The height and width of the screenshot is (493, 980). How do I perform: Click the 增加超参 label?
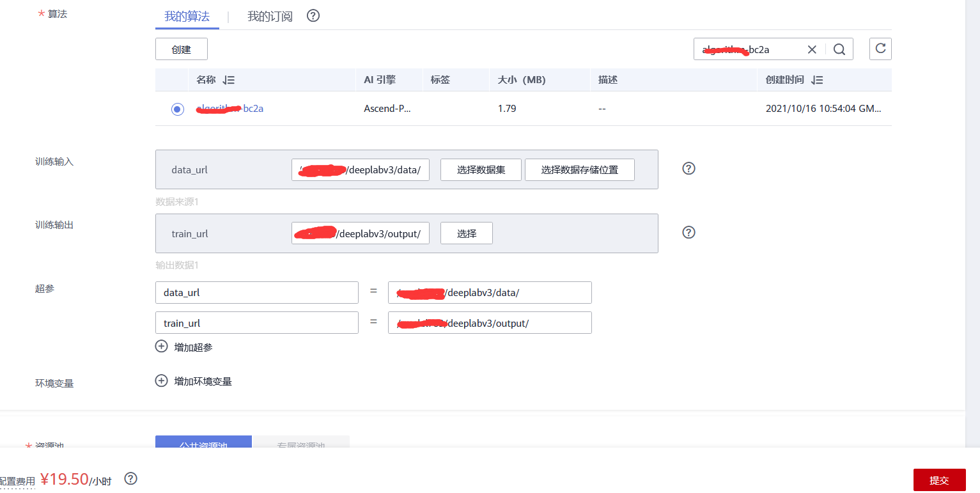(193, 347)
